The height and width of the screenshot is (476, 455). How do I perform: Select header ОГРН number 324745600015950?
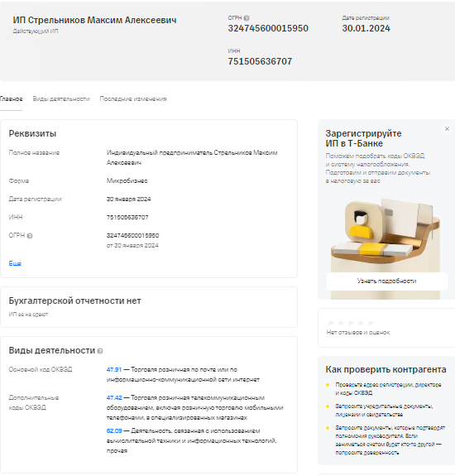(x=268, y=28)
